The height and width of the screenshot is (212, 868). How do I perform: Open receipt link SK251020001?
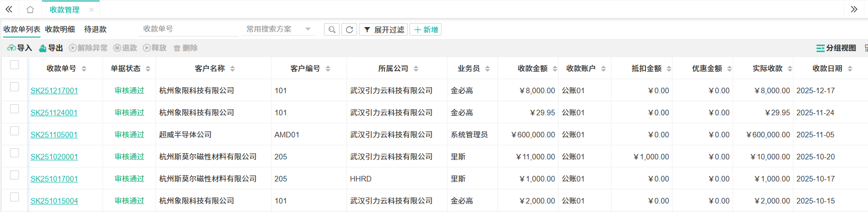tap(54, 157)
